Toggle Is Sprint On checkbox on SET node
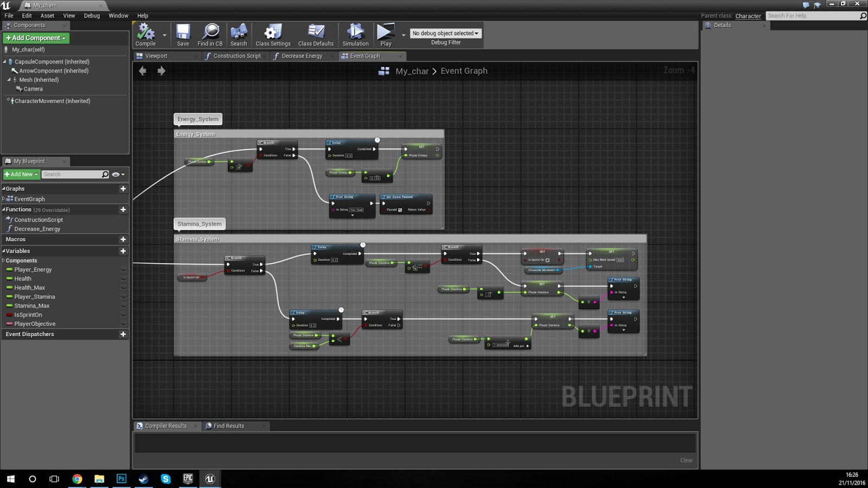Viewport: 868px width, 488px height. [x=547, y=260]
